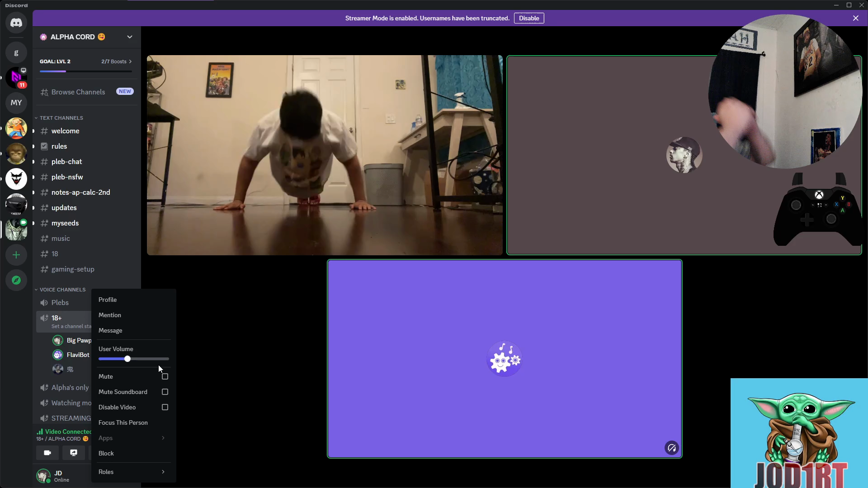The image size is (868, 488).
Task: Turn on camera button in voice panel
Action: pyautogui.click(x=47, y=453)
